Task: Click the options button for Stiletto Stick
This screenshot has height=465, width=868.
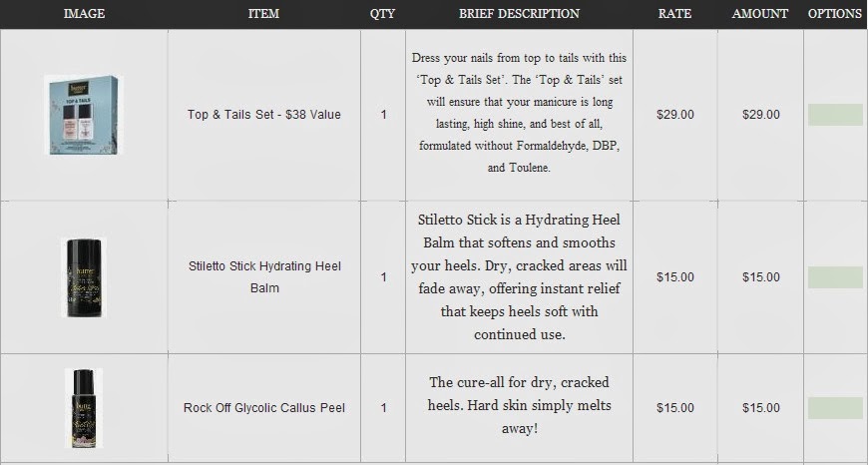Action: 835,277
